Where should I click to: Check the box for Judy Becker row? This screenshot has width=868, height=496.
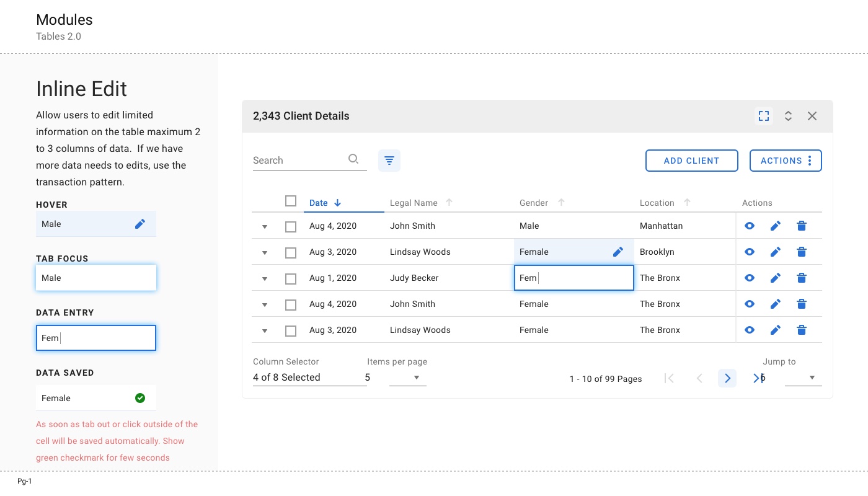point(291,279)
